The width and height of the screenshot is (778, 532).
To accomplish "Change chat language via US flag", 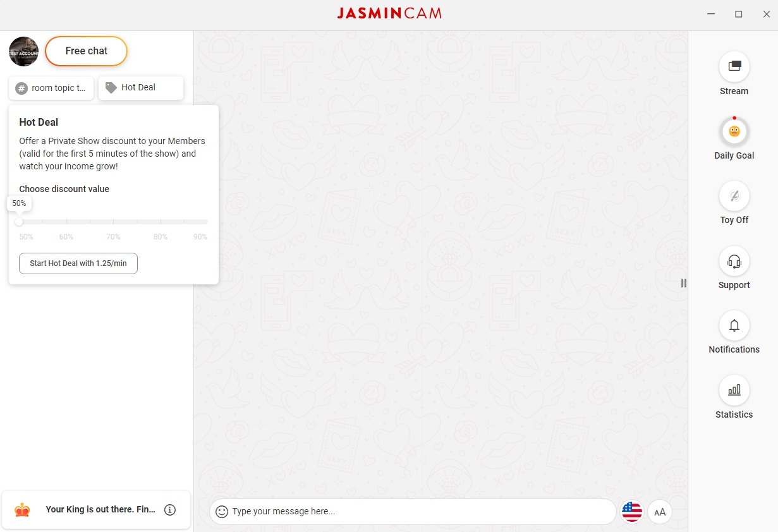I will point(632,512).
